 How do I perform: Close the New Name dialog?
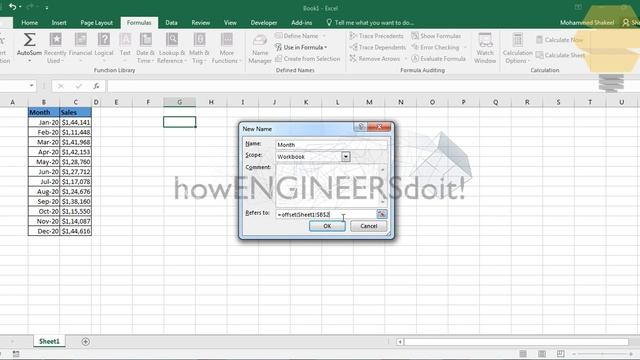[379, 127]
